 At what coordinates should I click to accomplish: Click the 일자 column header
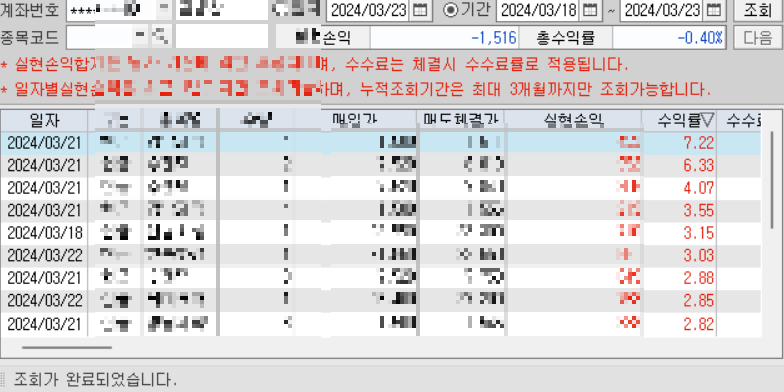[x=44, y=120]
